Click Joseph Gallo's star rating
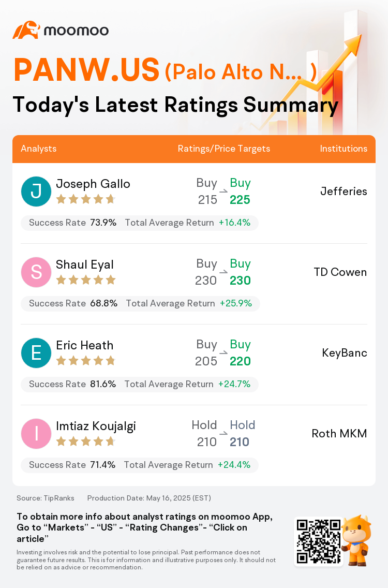This screenshot has width=388, height=588. click(85, 199)
